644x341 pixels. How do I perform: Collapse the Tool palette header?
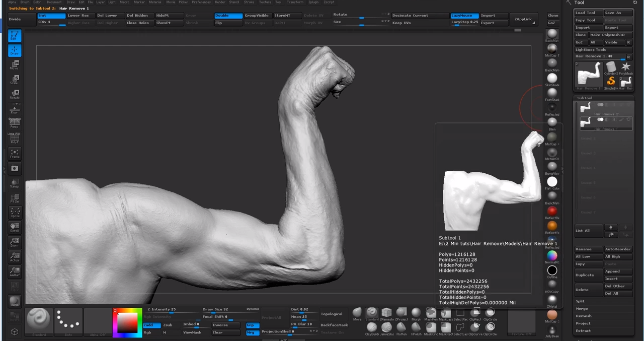579,3
